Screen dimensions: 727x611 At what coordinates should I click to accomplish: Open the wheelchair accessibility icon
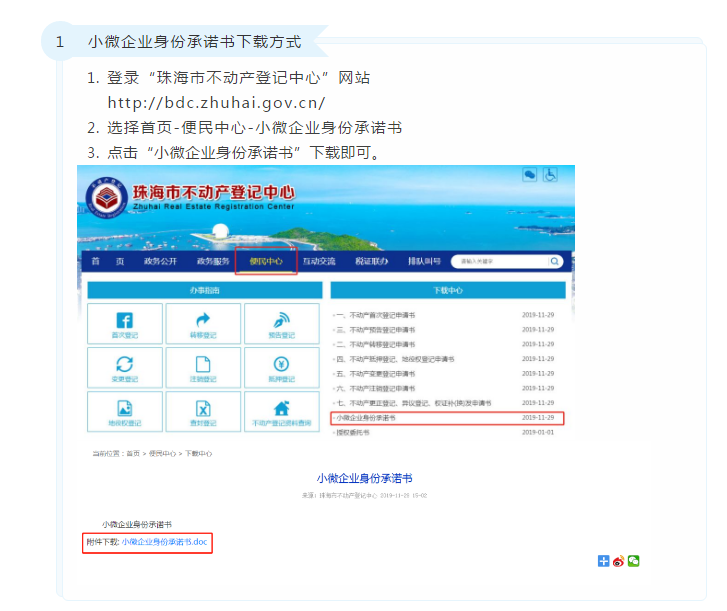point(550,174)
